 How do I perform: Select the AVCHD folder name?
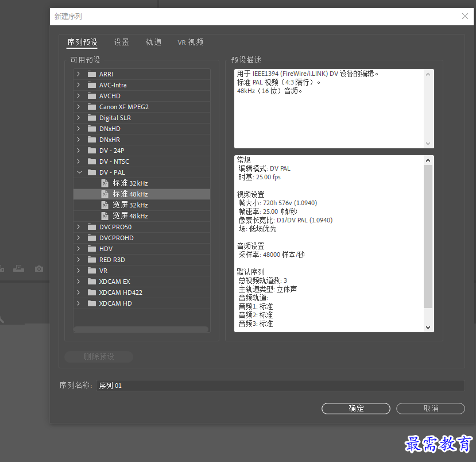pos(110,96)
